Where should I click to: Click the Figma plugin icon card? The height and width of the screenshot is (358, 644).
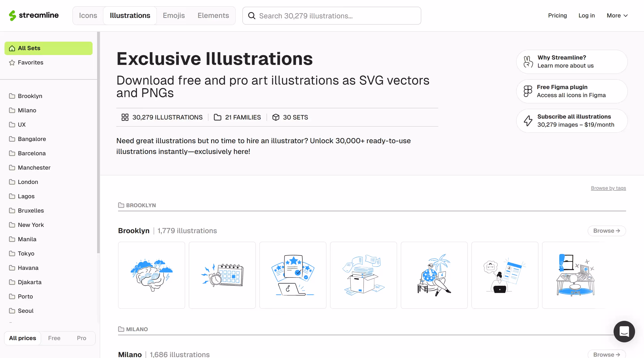[528, 91]
